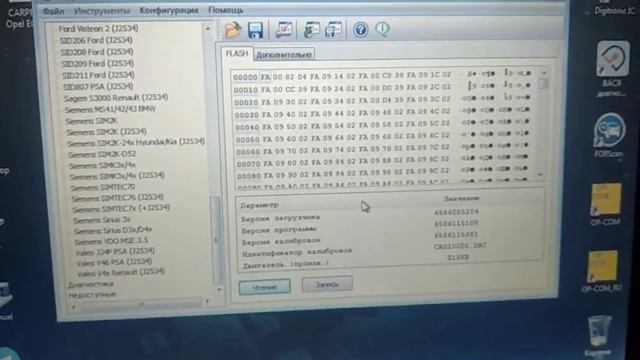Select Siemens SIM2K-D52 entry

tap(102, 154)
